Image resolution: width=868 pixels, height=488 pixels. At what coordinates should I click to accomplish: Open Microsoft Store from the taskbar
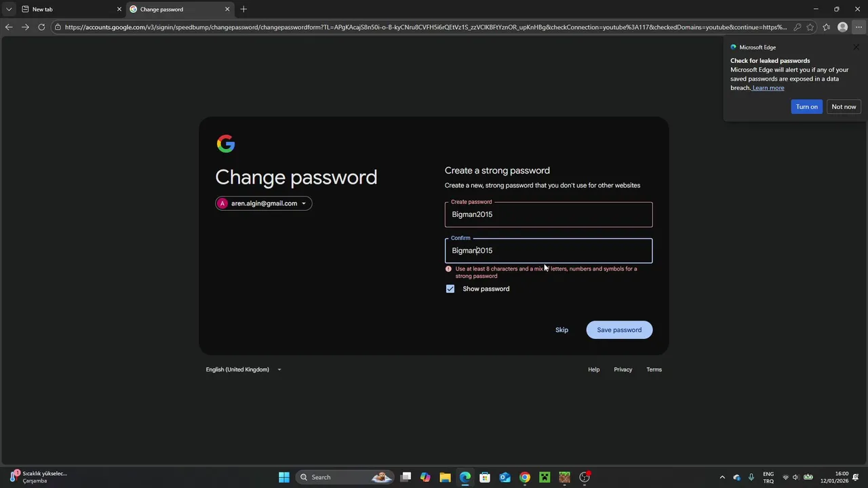(485, 477)
